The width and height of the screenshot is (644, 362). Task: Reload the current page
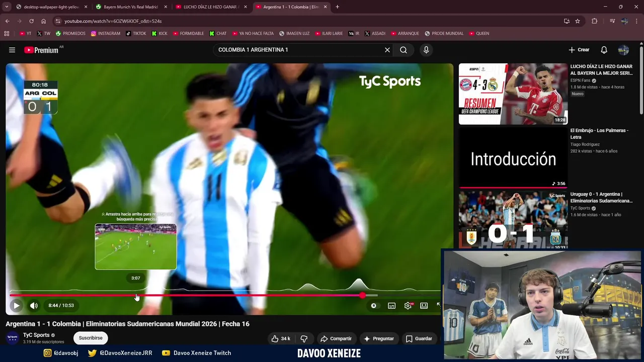coord(31,21)
